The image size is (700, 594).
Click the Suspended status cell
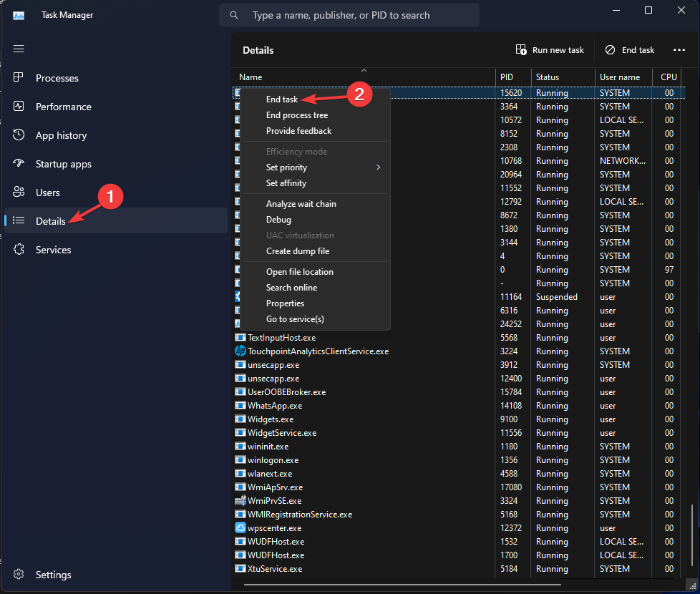pos(556,297)
